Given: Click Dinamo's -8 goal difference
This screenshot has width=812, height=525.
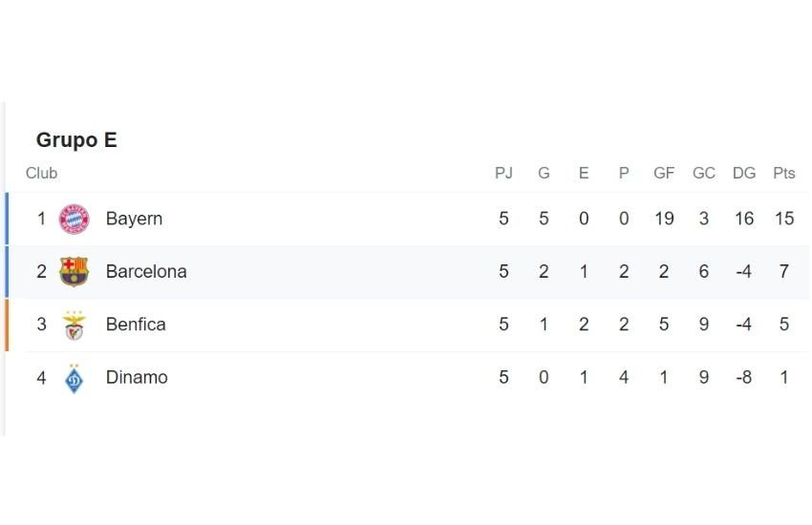Looking at the screenshot, I should pos(744,377).
